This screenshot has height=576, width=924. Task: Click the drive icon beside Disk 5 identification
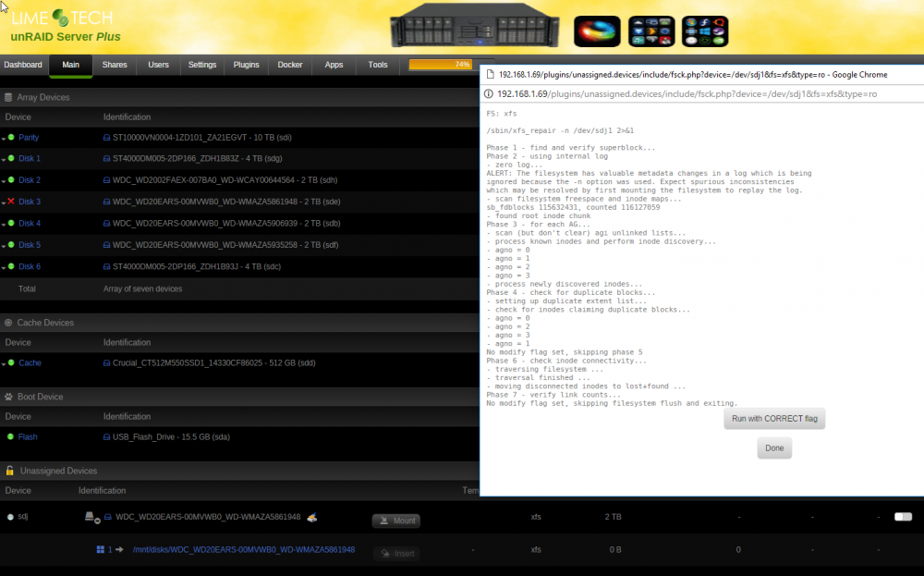(106, 245)
